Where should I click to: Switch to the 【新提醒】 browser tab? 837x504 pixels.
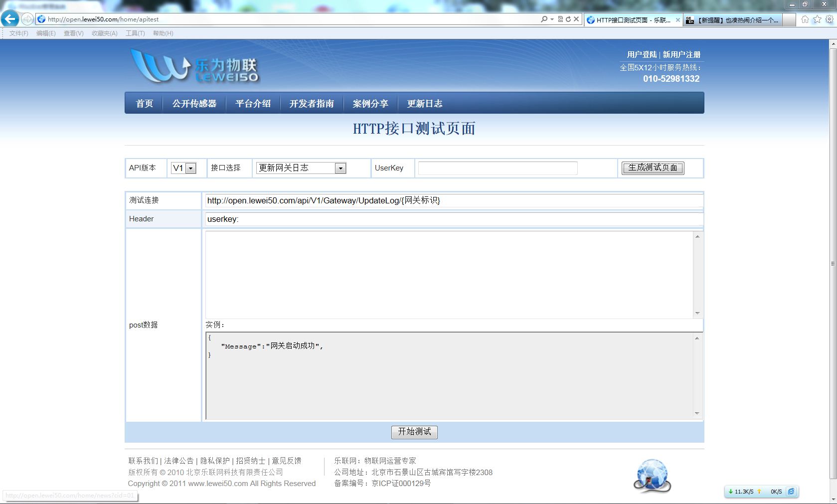pos(732,20)
